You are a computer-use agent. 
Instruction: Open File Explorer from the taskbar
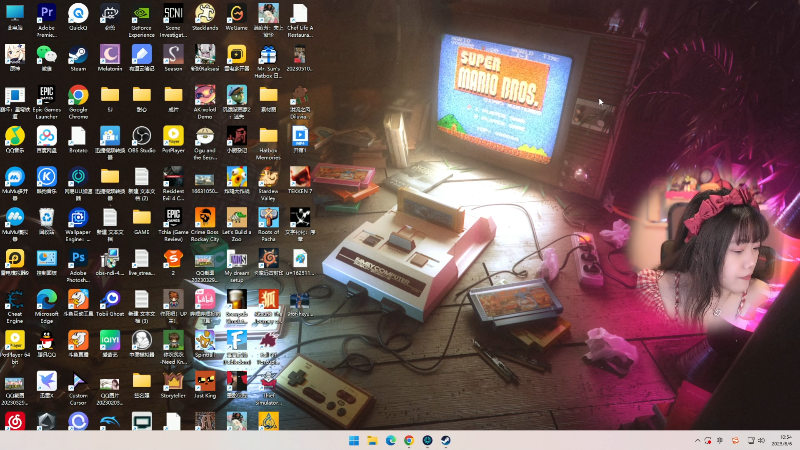point(372,440)
